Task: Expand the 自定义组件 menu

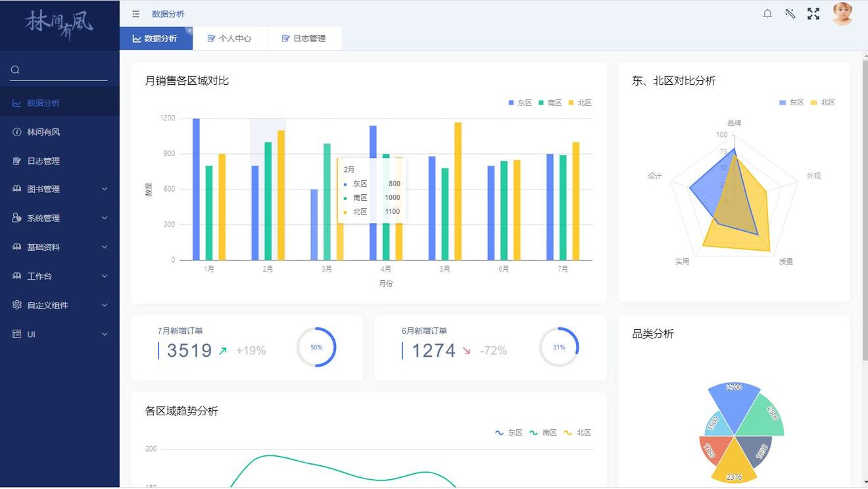Action: [x=59, y=305]
